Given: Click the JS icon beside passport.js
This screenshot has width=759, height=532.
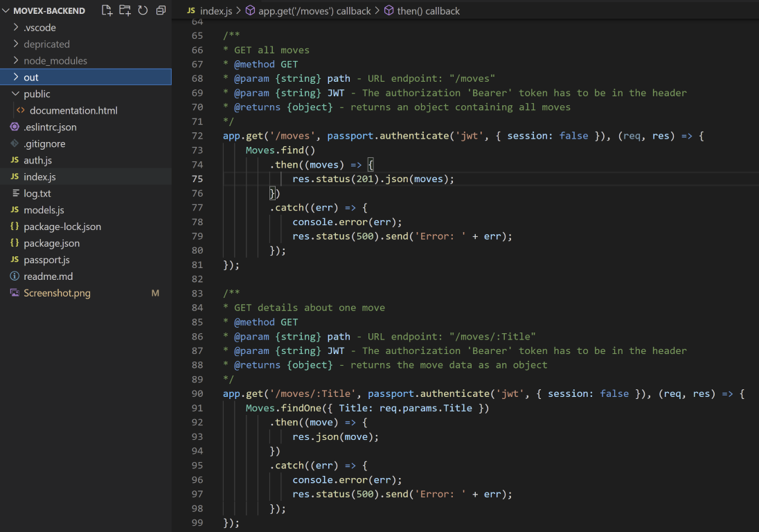Looking at the screenshot, I should pos(15,260).
